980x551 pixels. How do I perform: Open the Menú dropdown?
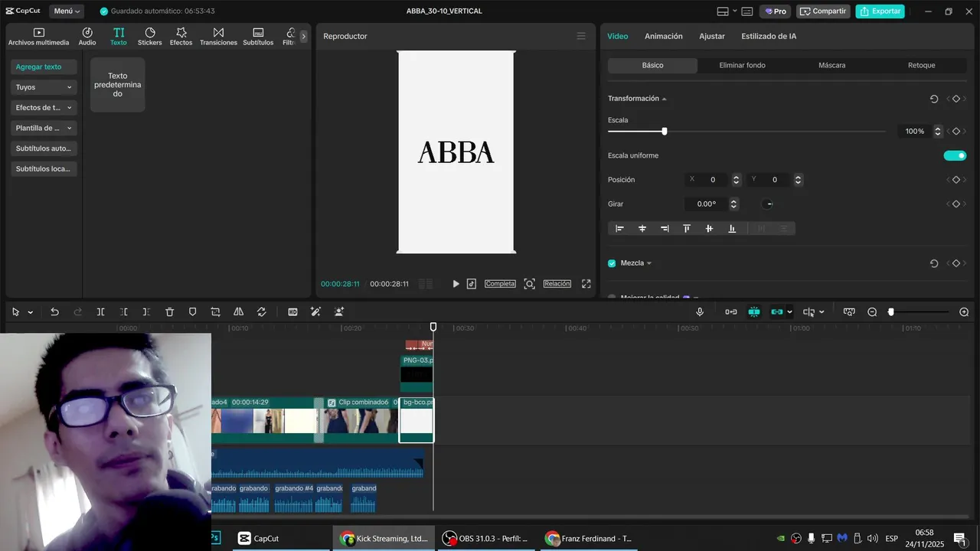click(67, 11)
